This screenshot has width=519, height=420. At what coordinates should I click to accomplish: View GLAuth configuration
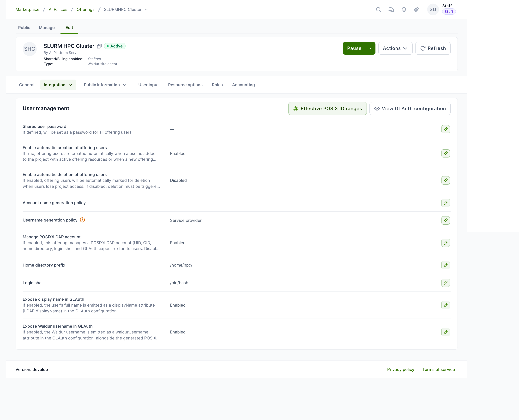[x=410, y=109]
